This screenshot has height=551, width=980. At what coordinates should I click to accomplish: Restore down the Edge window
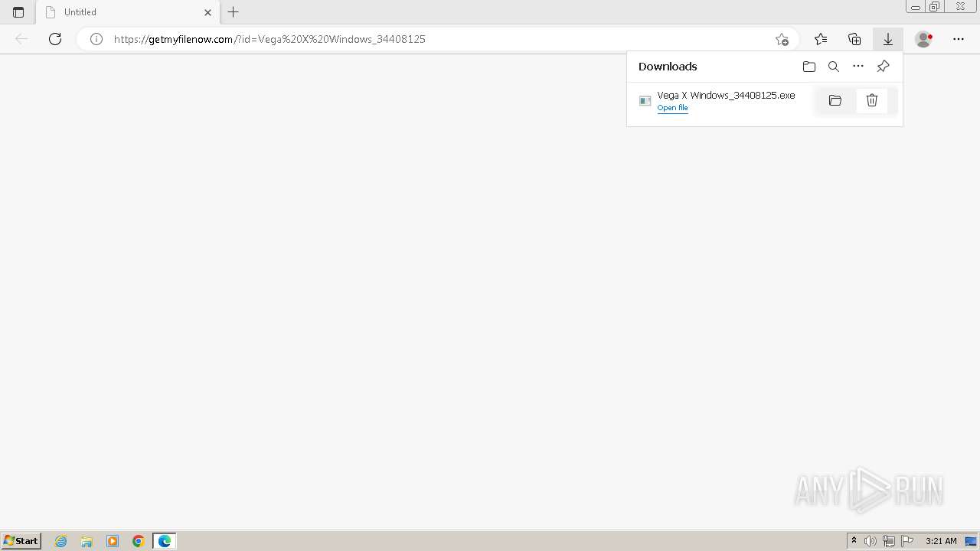click(x=935, y=7)
